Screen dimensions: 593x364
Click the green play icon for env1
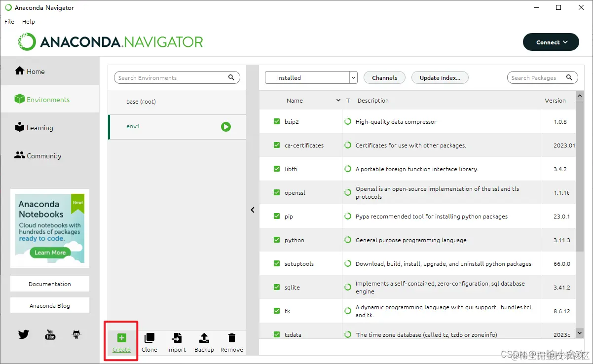225,127
